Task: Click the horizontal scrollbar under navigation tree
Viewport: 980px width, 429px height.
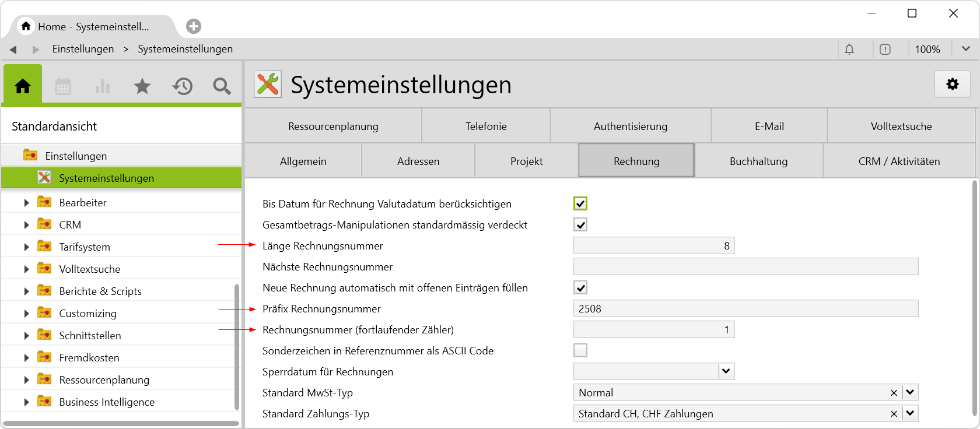Action: (x=121, y=424)
